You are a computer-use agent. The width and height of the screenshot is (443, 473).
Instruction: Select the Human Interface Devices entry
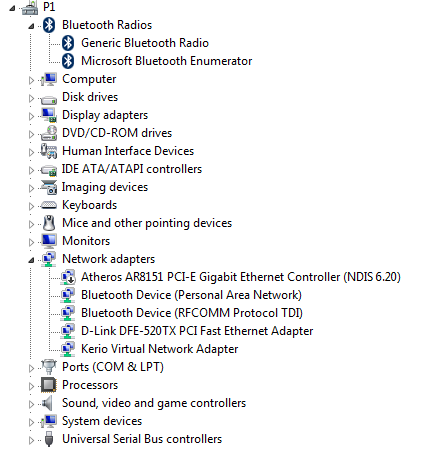pyautogui.click(x=128, y=151)
